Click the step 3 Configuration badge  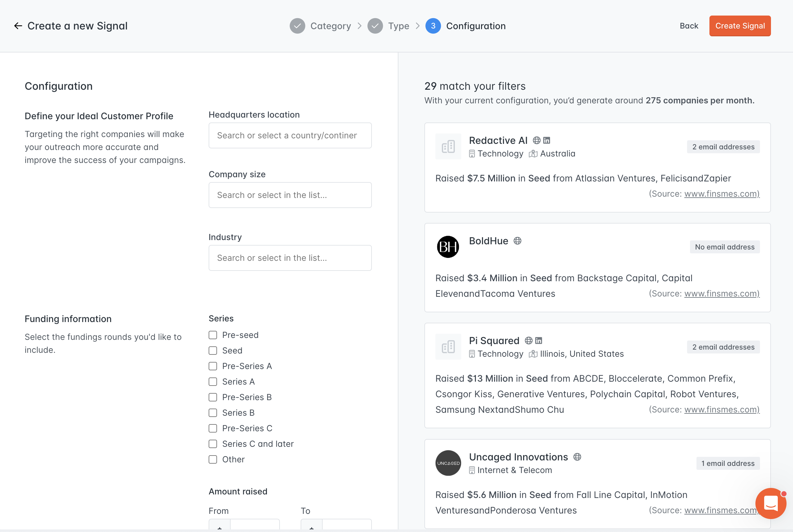pyautogui.click(x=433, y=26)
